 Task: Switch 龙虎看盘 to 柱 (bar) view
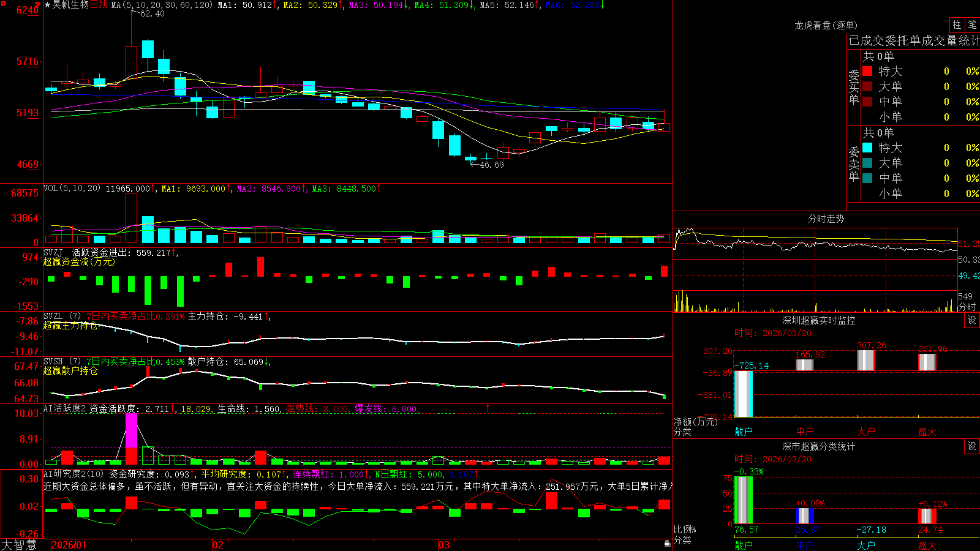coord(957,24)
